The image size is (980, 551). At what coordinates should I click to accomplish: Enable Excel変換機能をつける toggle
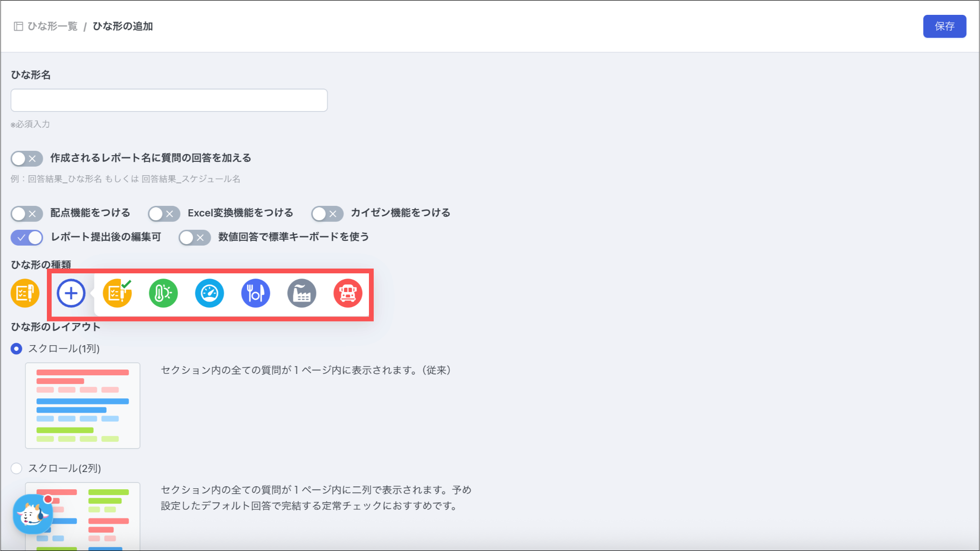click(164, 214)
